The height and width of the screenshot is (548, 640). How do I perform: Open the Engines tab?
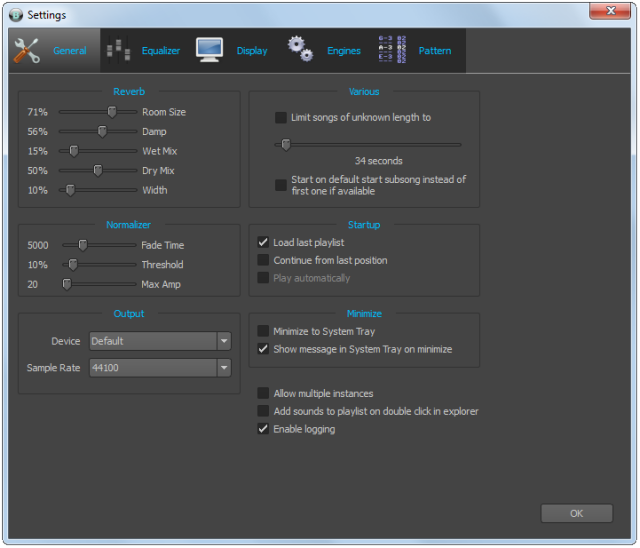click(343, 51)
